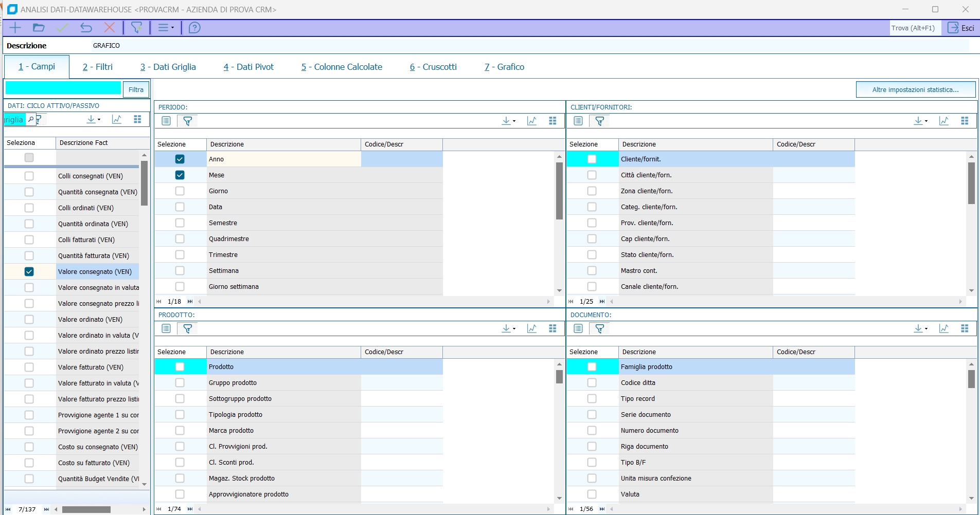The width and height of the screenshot is (980, 515).
Task: Open the 7 - Grafico tab
Action: pos(504,67)
